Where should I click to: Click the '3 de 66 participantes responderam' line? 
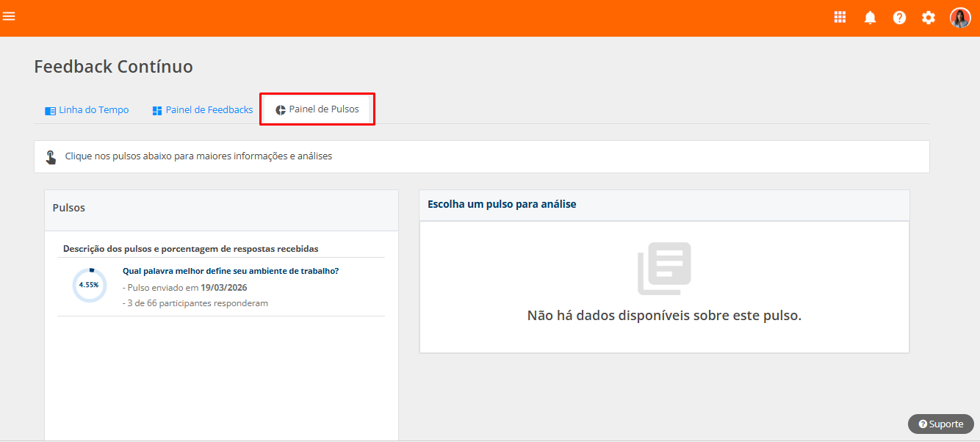[x=195, y=303]
